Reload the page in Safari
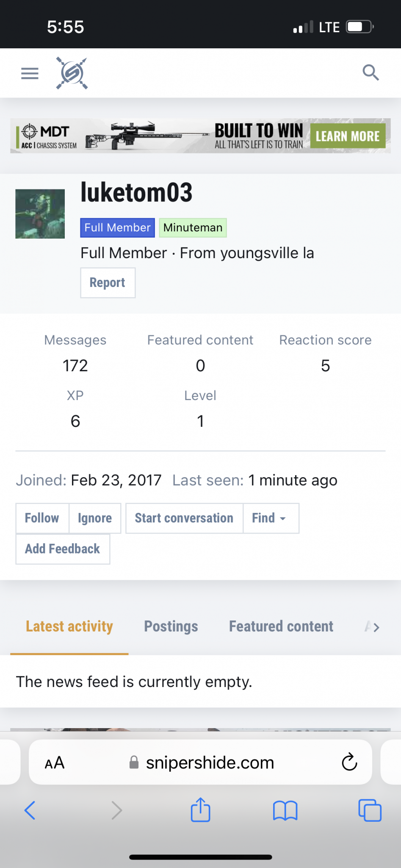 [x=349, y=762]
